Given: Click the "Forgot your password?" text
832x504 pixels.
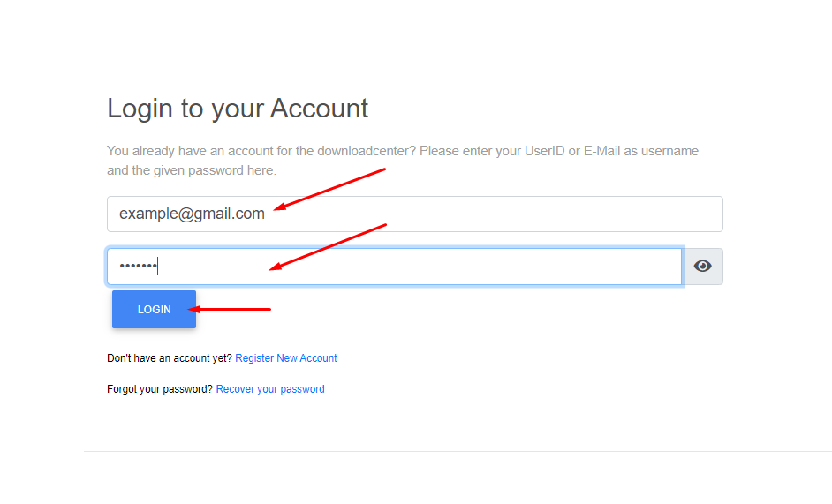Looking at the screenshot, I should click(x=160, y=389).
